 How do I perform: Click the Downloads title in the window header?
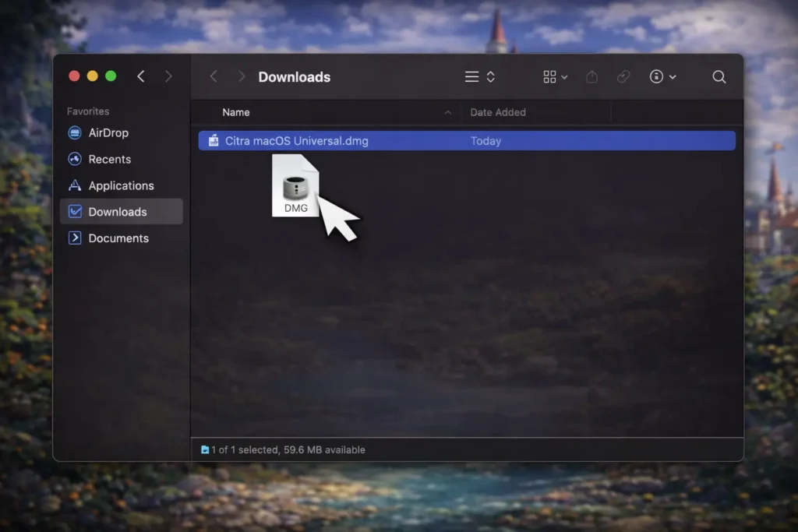pos(294,76)
